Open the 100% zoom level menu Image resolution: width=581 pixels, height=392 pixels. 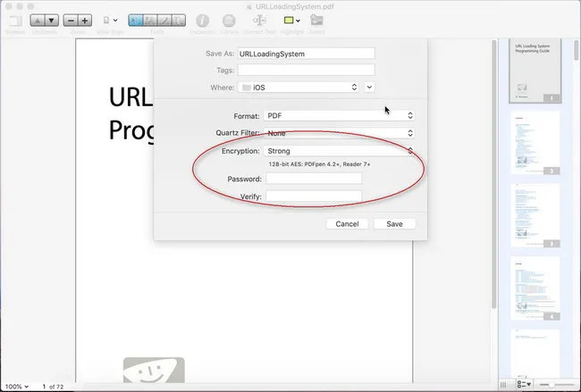[x=18, y=386]
